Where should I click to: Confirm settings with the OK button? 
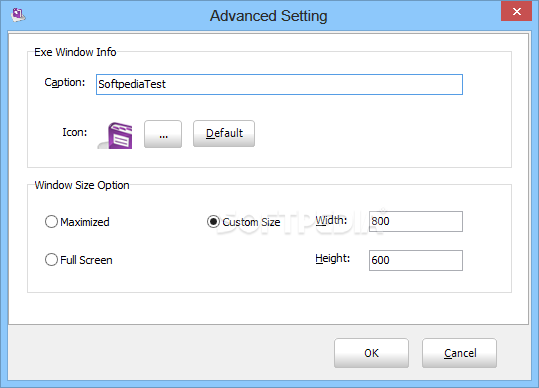click(371, 353)
